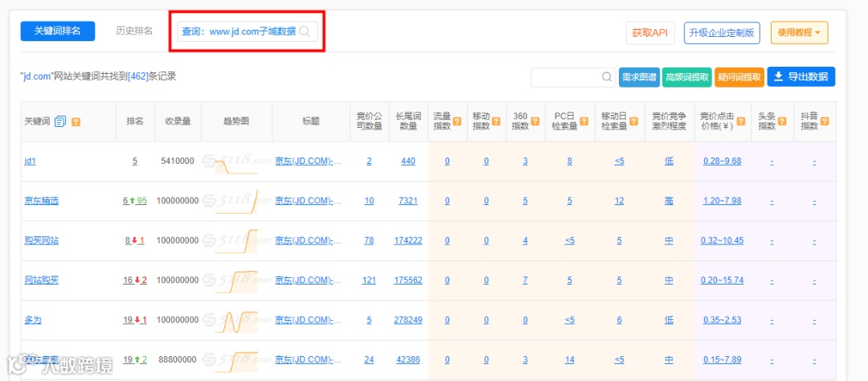
Task: Click 收录量 value 5410000
Action: click(178, 161)
